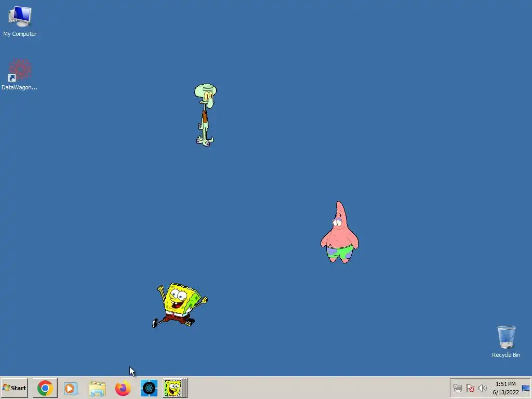This screenshot has width=532, height=399.
Task: Click the 6/13/2022 date in the tray
Action: click(x=506, y=393)
